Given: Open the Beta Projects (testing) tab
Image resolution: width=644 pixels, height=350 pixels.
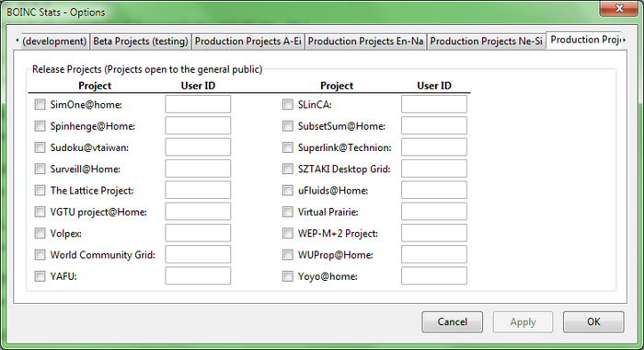Looking at the screenshot, I should click(x=141, y=41).
